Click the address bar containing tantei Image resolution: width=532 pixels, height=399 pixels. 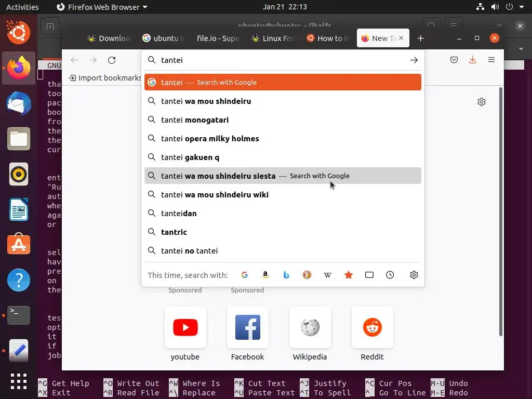(x=282, y=60)
